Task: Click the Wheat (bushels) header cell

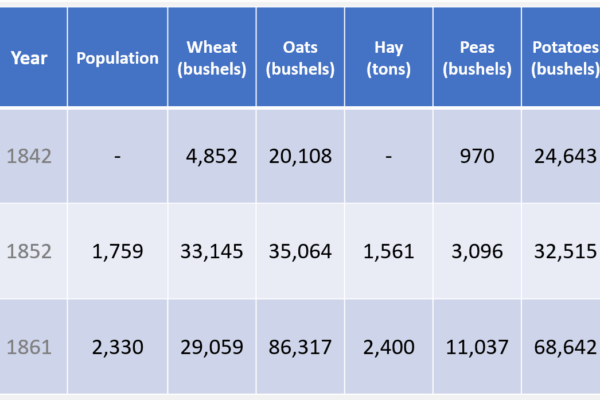Action: coord(211,58)
